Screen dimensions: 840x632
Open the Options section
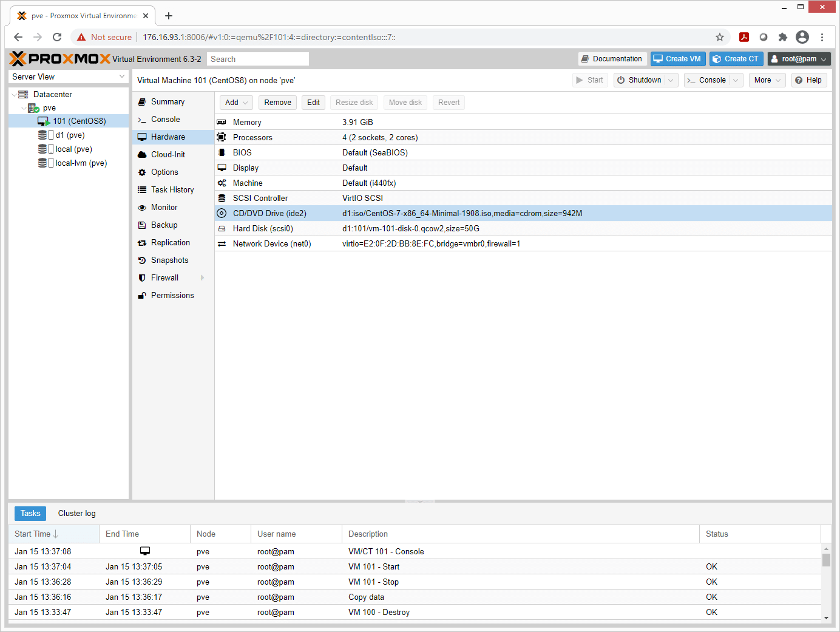pyautogui.click(x=174, y=172)
